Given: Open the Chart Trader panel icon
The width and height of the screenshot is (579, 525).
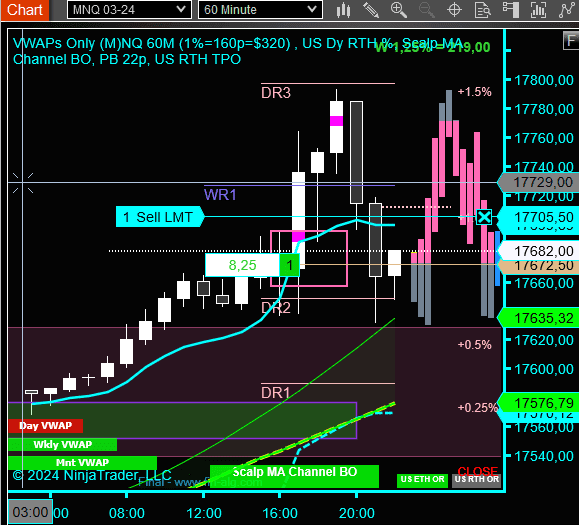Looking at the screenshot, I should [x=511, y=10].
